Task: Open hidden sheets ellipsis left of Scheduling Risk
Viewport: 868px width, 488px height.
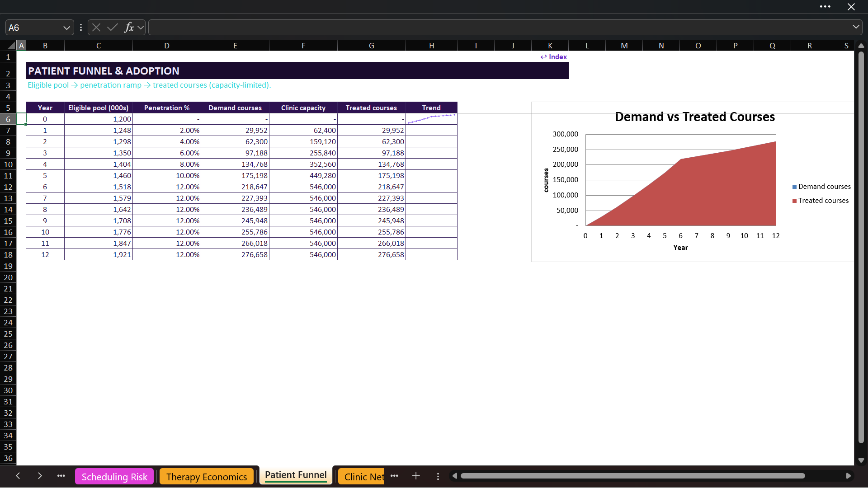Action: [x=61, y=476]
